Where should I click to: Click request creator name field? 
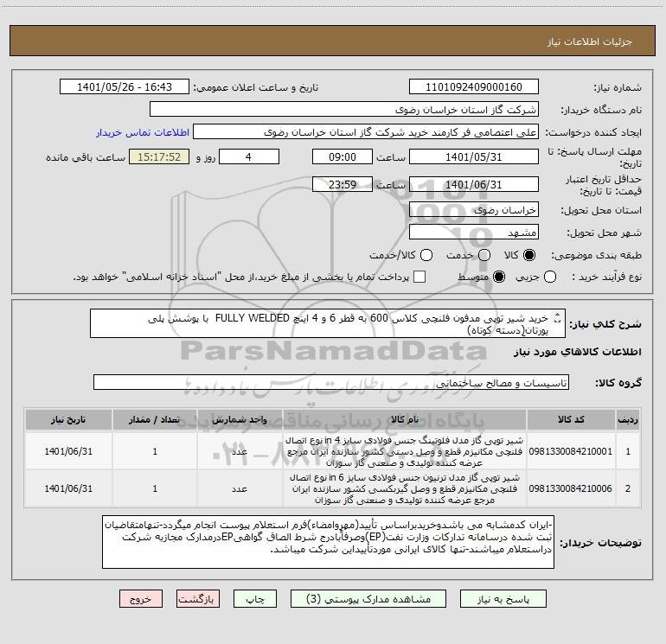click(366, 132)
